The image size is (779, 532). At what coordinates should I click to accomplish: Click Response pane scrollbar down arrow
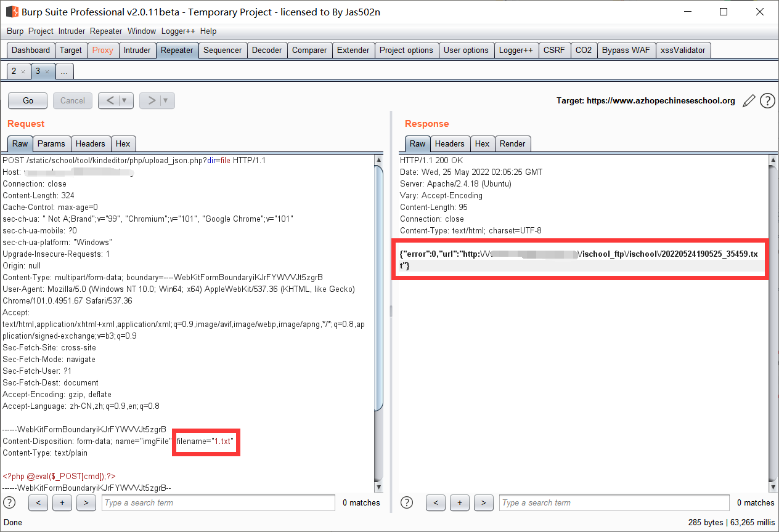pos(773,486)
